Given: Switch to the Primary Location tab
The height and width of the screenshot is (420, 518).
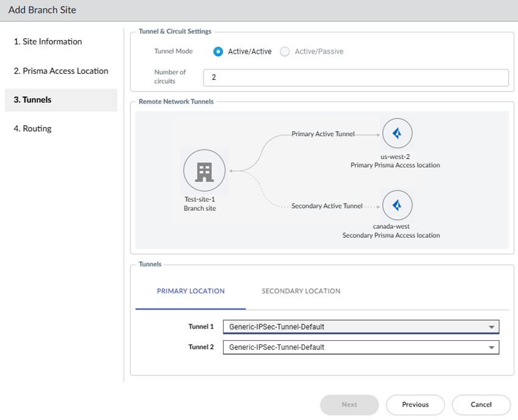Looking at the screenshot, I should pyautogui.click(x=191, y=291).
